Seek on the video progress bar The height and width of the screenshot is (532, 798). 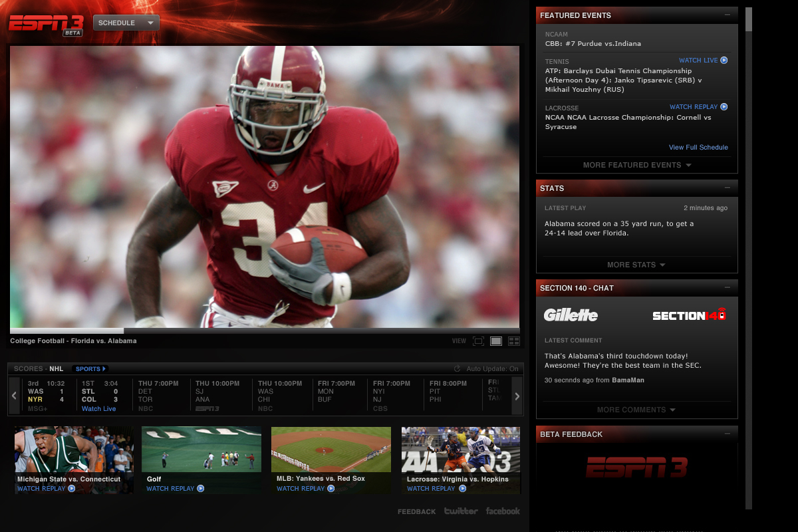(x=265, y=331)
